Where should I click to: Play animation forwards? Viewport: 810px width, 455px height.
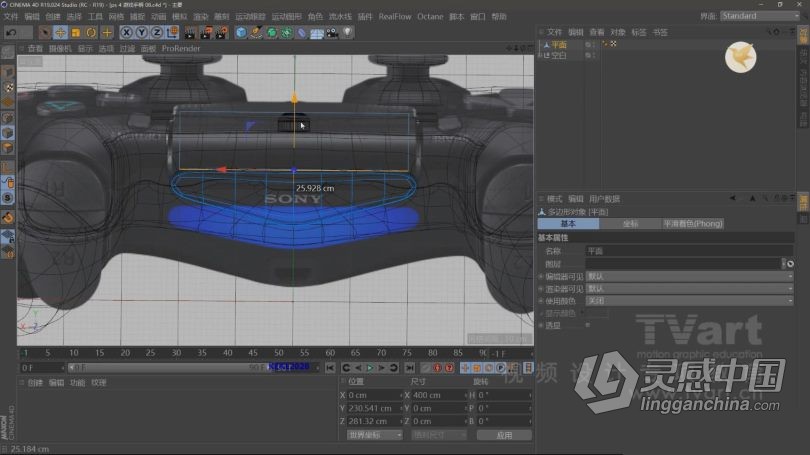coord(370,368)
